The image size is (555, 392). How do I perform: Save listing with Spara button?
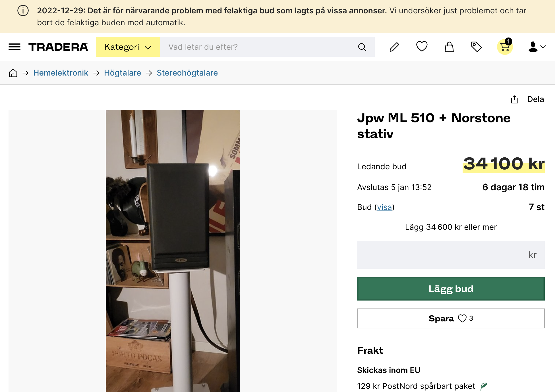(x=451, y=318)
